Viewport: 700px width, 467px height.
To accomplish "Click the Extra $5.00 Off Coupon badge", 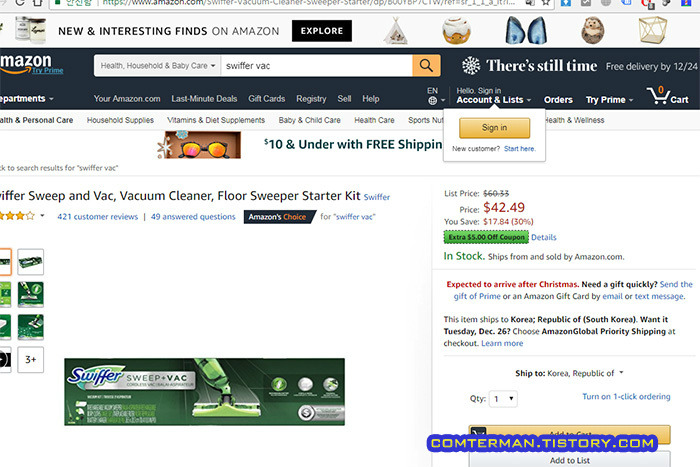I will pyautogui.click(x=486, y=237).
